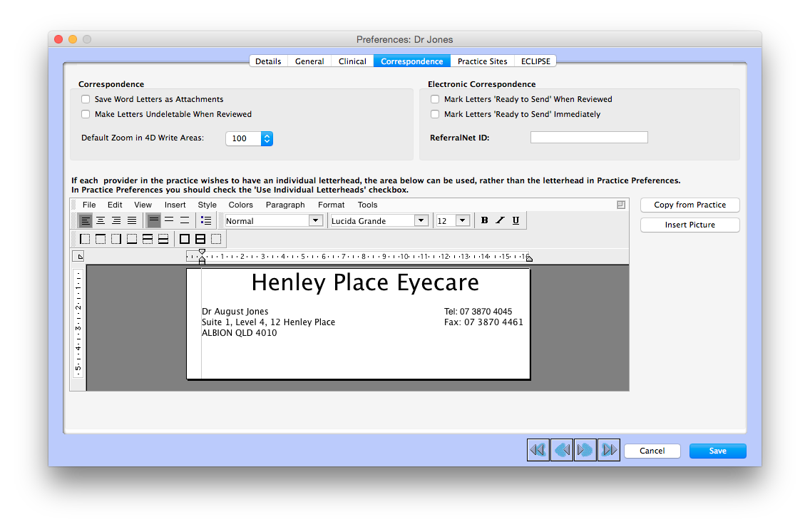Screen dimensions: 810x532
Task: Apply bold formatting
Action: [x=485, y=220]
